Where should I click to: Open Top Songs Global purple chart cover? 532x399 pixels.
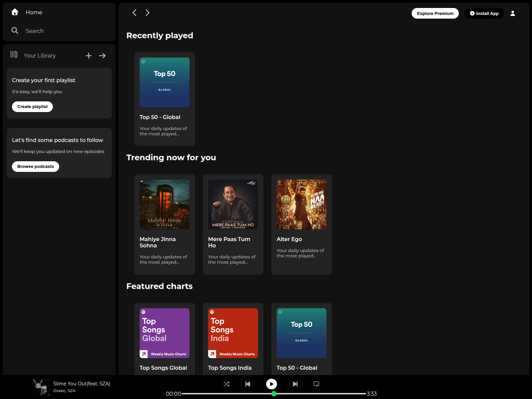[x=165, y=333]
